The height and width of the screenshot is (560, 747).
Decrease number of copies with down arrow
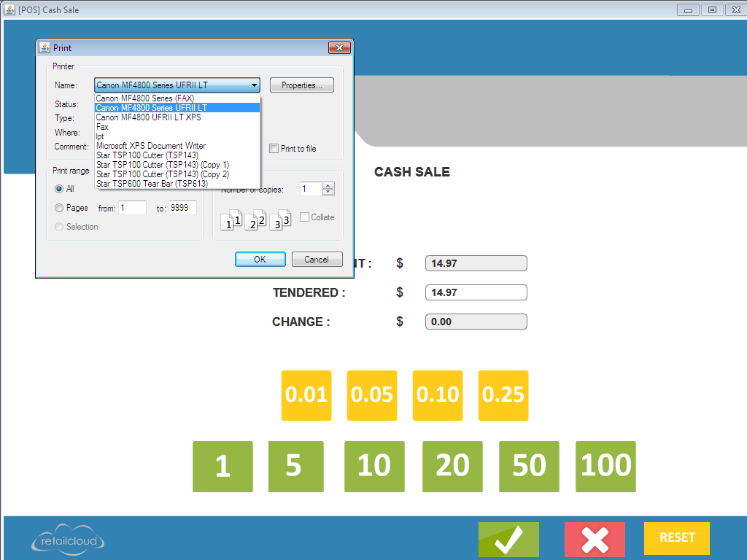coord(328,192)
